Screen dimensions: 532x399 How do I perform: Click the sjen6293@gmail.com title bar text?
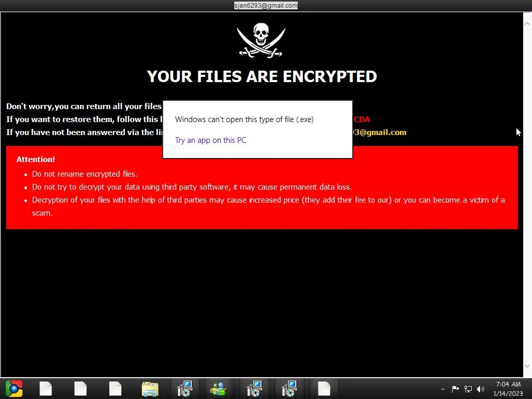coord(266,5)
